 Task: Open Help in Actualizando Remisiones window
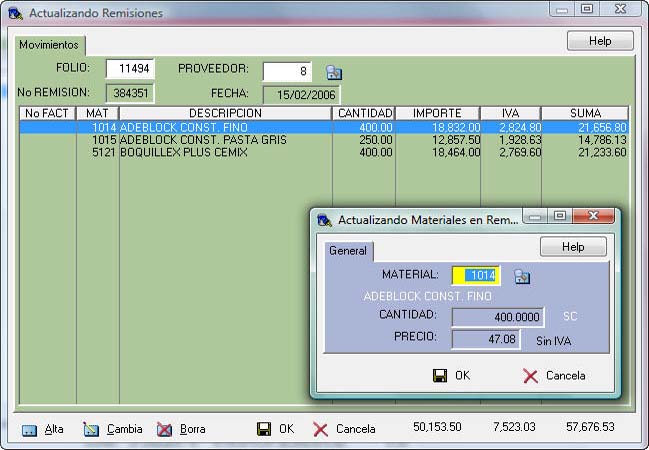pos(600,41)
